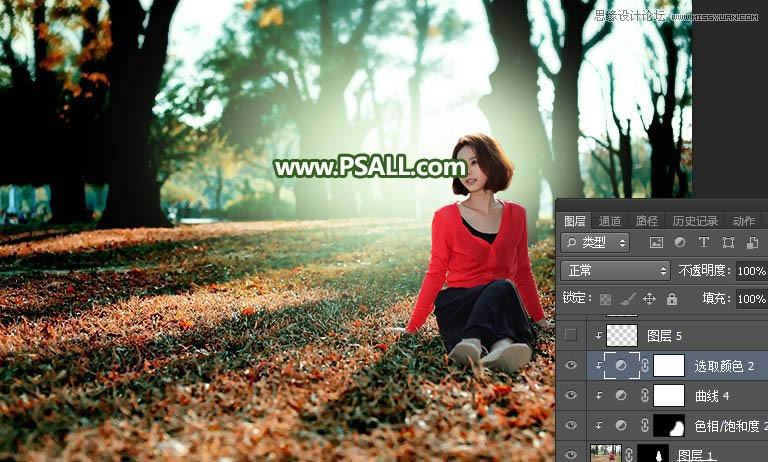Screen dimensions: 768x462
Task: Filter layers by pixel image icon
Action: point(656,242)
